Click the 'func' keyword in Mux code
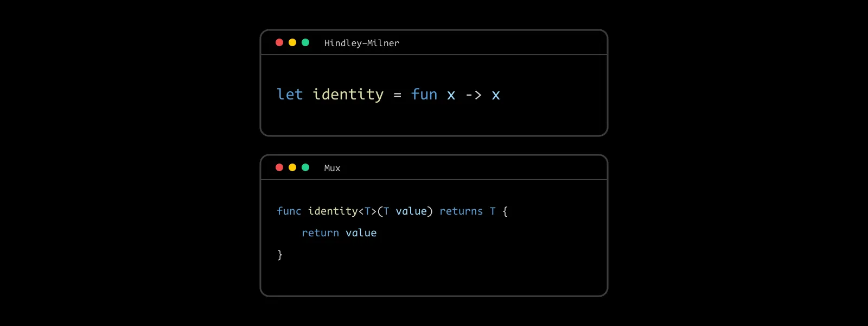This screenshot has width=868, height=326. click(x=289, y=211)
